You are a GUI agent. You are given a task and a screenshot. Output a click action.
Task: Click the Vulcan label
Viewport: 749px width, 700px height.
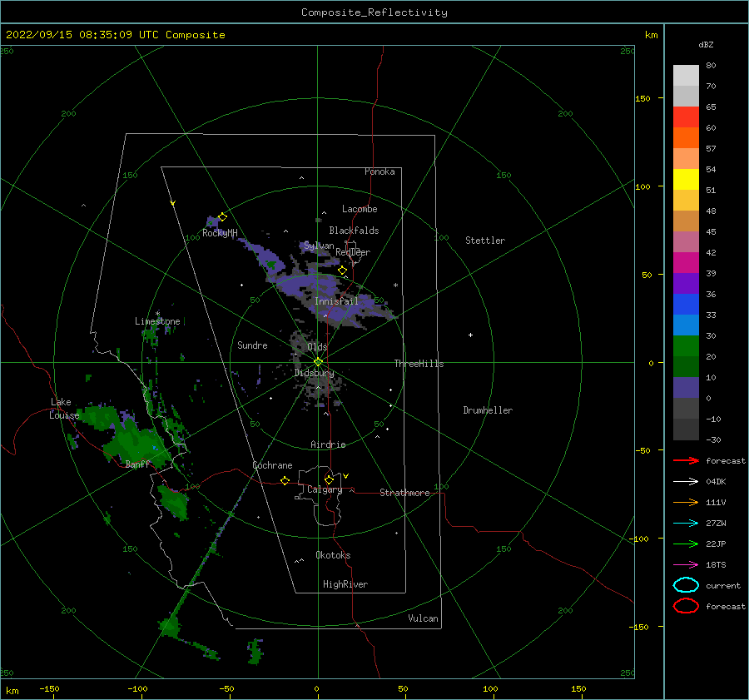point(423,618)
